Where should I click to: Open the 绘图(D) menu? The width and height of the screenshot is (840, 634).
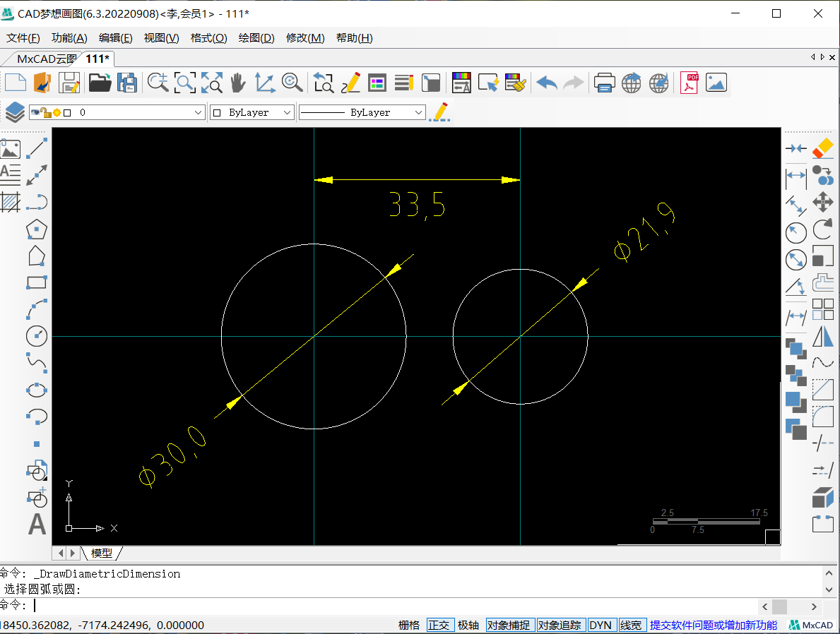256,38
